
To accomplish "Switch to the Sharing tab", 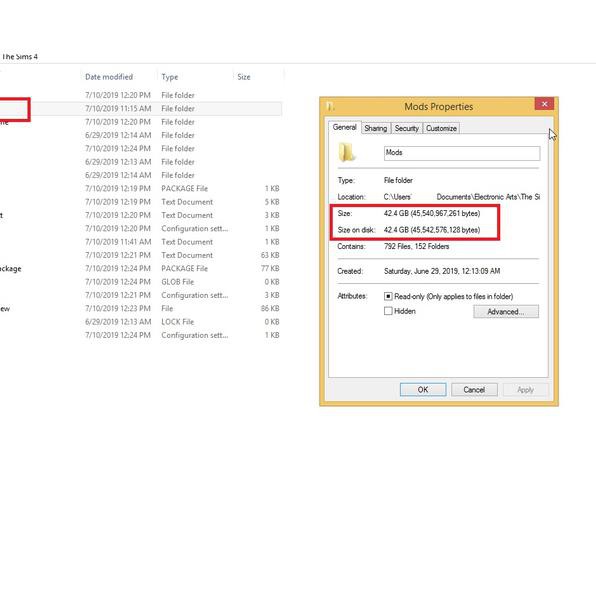I will point(376,128).
